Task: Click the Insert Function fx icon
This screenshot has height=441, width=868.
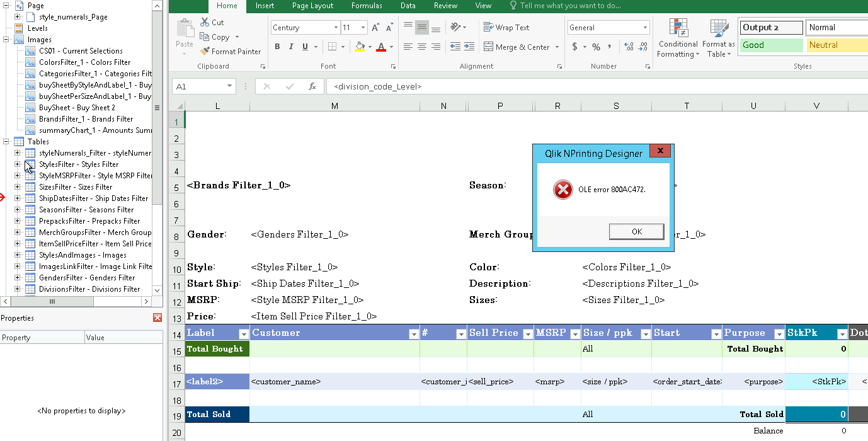Action: coord(312,87)
